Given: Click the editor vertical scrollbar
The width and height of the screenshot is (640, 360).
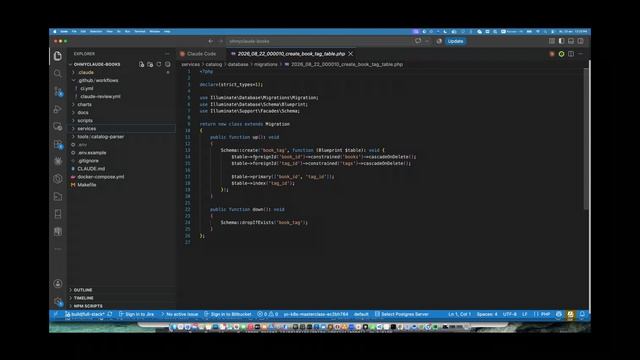Looking at the screenshot, I should click(x=586, y=139).
